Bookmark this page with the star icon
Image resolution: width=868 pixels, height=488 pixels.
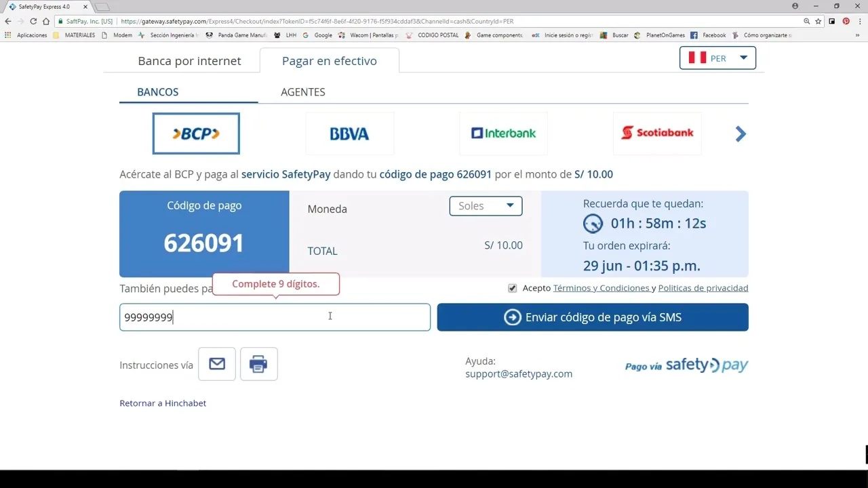click(x=818, y=21)
